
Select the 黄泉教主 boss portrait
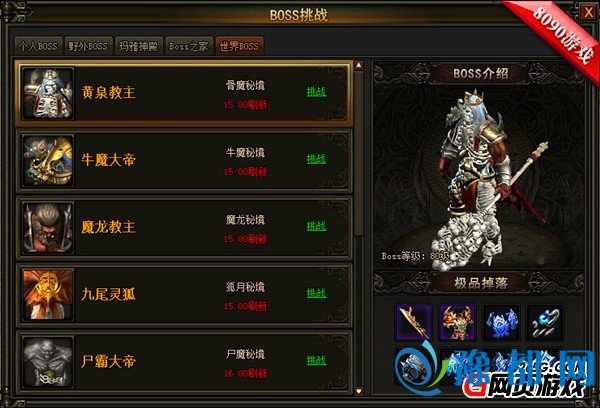pos(48,93)
